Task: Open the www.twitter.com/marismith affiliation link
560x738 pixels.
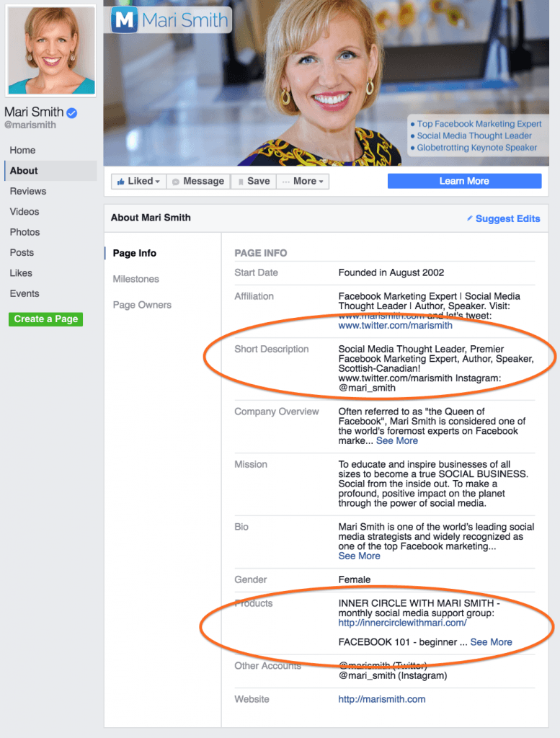Action: [x=395, y=326]
